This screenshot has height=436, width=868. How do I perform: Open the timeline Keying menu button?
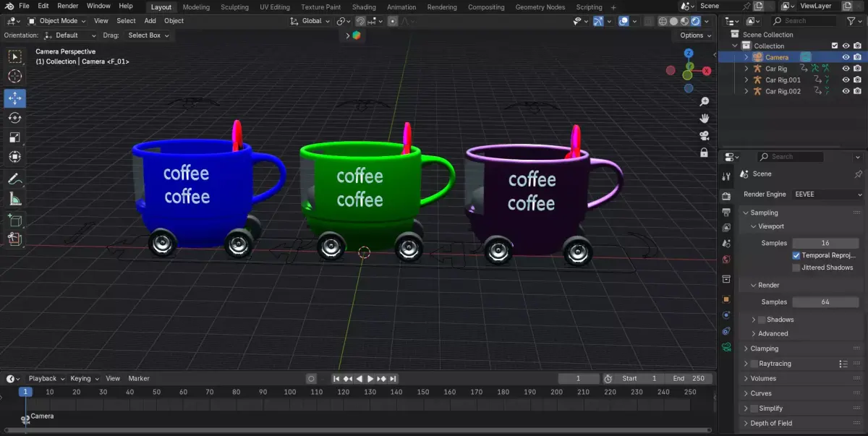[84, 378]
